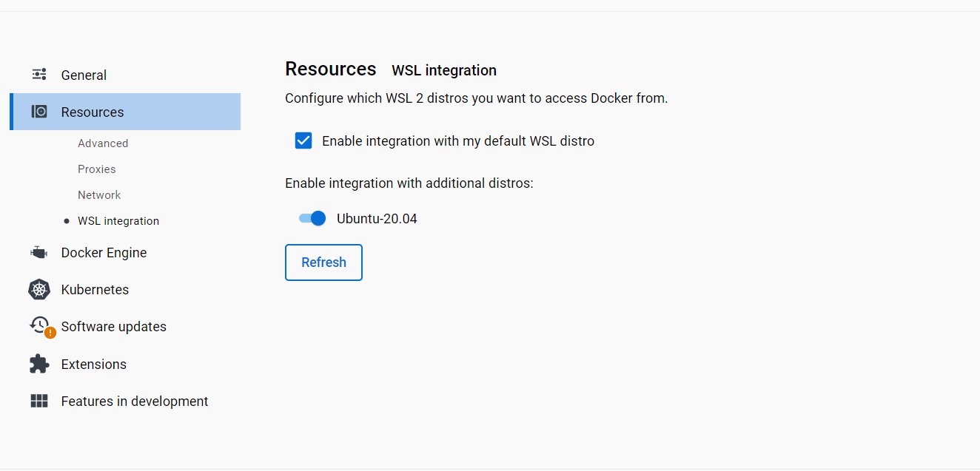
Task: Click the Kubernetes helm wheel icon
Action: [x=39, y=290]
